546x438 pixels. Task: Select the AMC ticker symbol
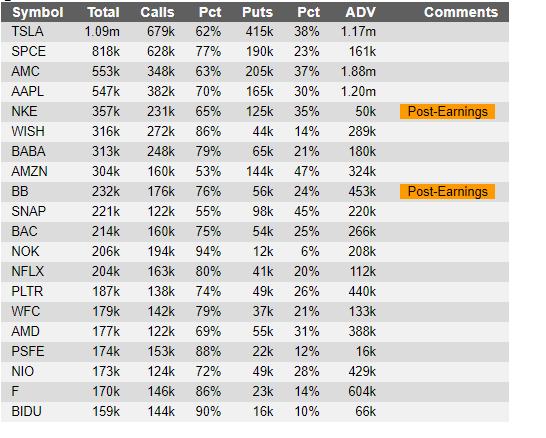point(25,72)
